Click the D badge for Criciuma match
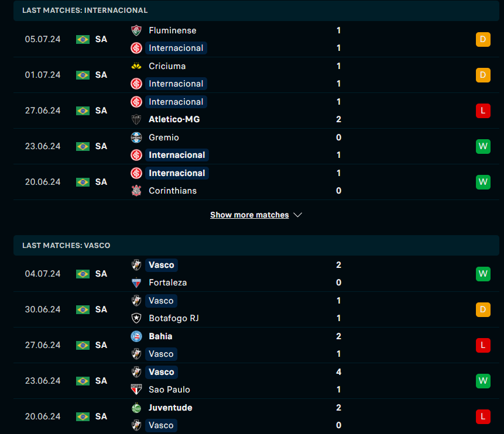This screenshot has width=504, height=434. pyautogui.click(x=483, y=75)
